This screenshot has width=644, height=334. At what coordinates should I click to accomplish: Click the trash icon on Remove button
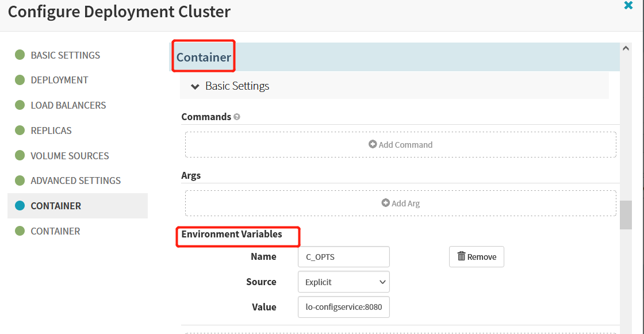[461, 256]
